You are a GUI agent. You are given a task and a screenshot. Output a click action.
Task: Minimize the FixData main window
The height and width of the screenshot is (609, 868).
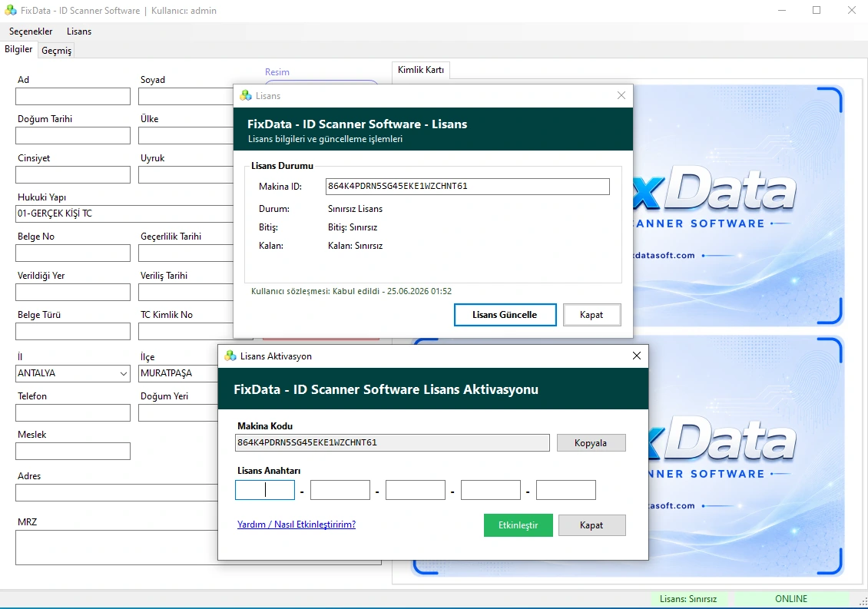[x=782, y=11]
